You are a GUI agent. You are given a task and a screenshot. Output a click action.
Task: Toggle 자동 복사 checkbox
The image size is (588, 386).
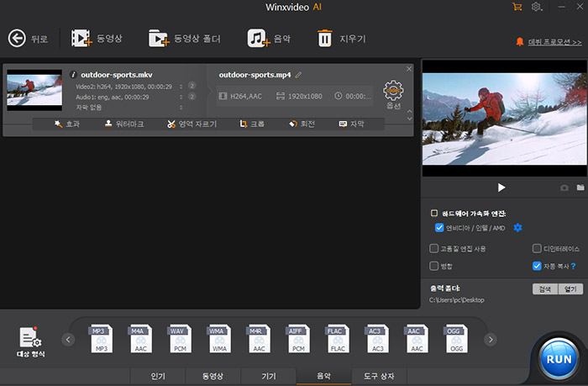point(537,266)
